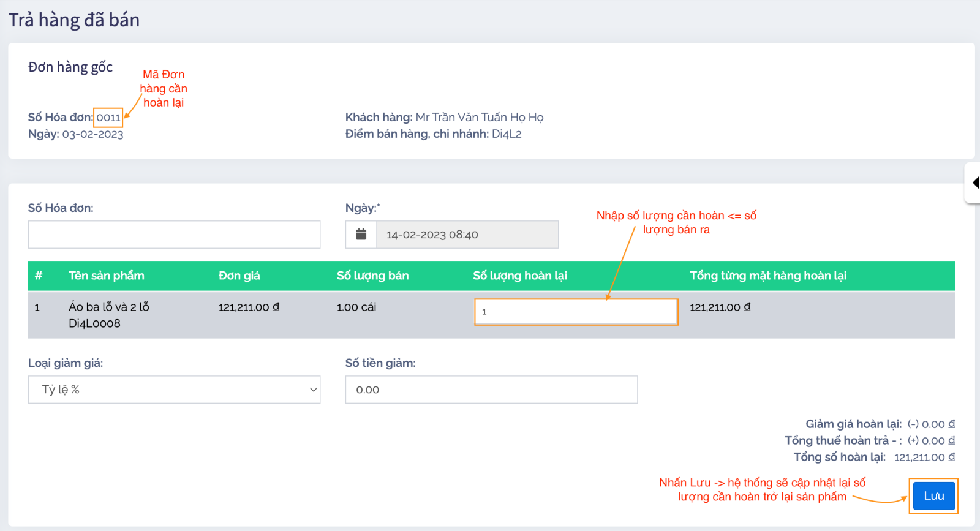The image size is (980, 531).
Task: Click the Tổng số hoàn lại total amount
Action: pos(924,457)
